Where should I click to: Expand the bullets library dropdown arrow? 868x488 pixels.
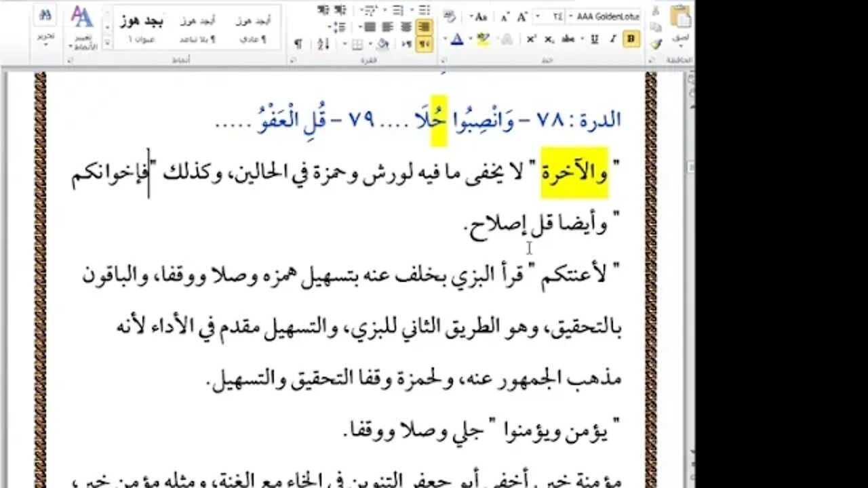[x=412, y=10]
